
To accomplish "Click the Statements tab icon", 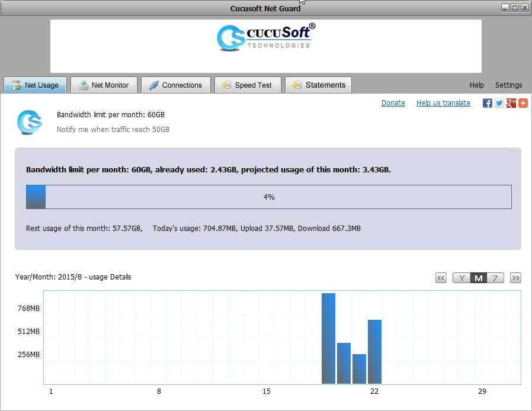I will coord(296,85).
